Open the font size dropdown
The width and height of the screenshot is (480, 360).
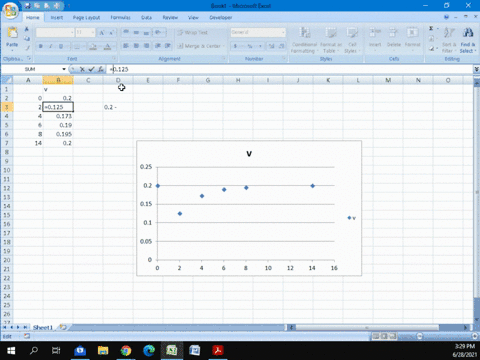[x=93, y=32]
